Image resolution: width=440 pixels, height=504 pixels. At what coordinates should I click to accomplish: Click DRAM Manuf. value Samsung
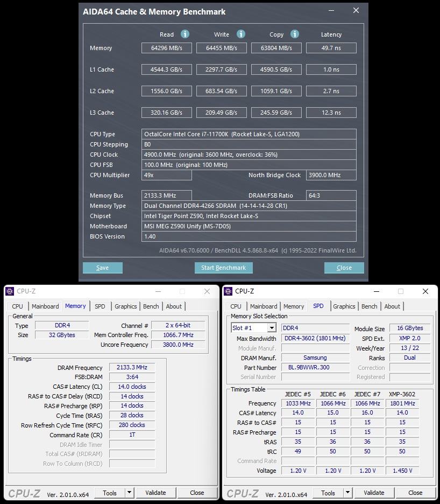tap(315, 358)
